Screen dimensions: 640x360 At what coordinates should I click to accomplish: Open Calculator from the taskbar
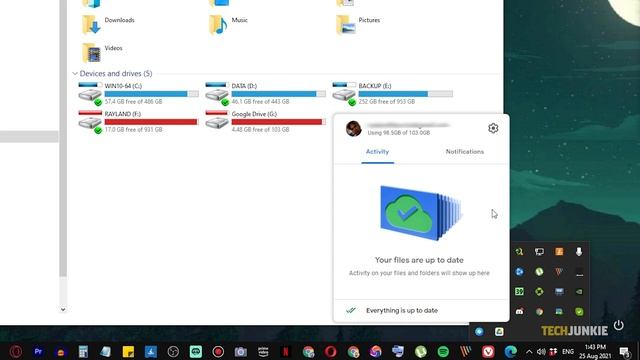coord(83,351)
